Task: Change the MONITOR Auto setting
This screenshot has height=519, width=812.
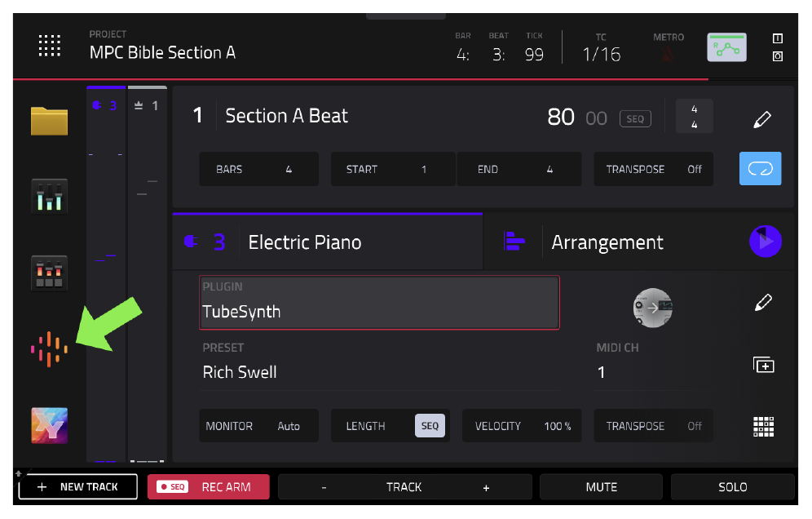Action: point(259,426)
